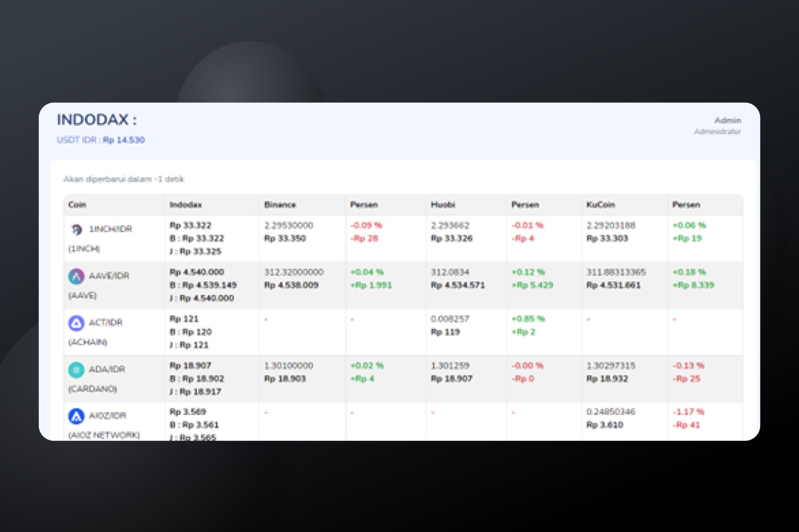Sort by the Binance column header

pos(280,205)
